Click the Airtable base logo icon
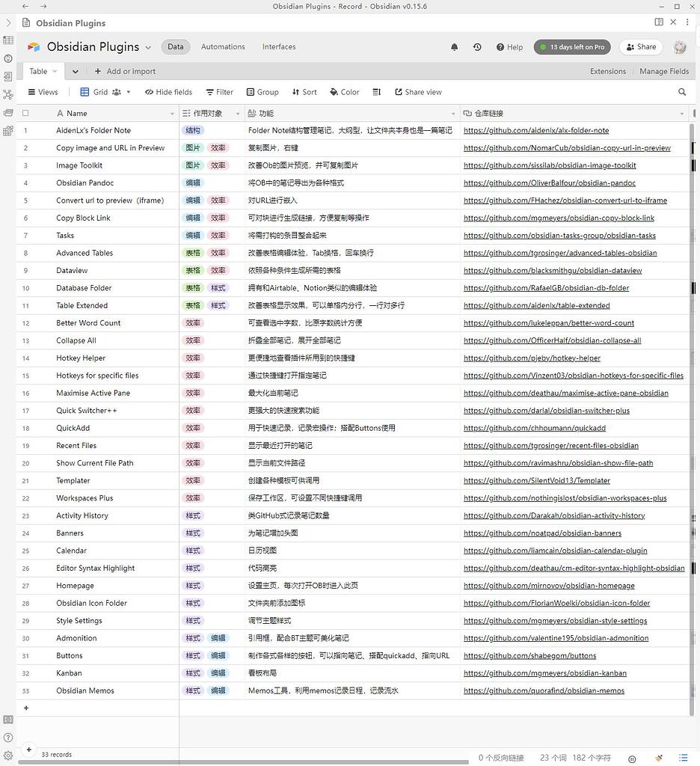The width and height of the screenshot is (700, 766). pyautogui.click(x=34, y=47)
